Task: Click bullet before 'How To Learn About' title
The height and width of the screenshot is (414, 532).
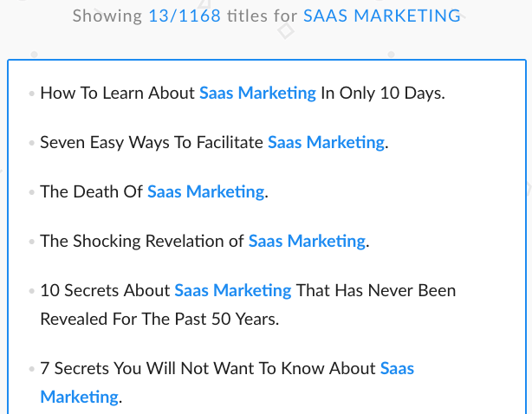Action: 32,94
